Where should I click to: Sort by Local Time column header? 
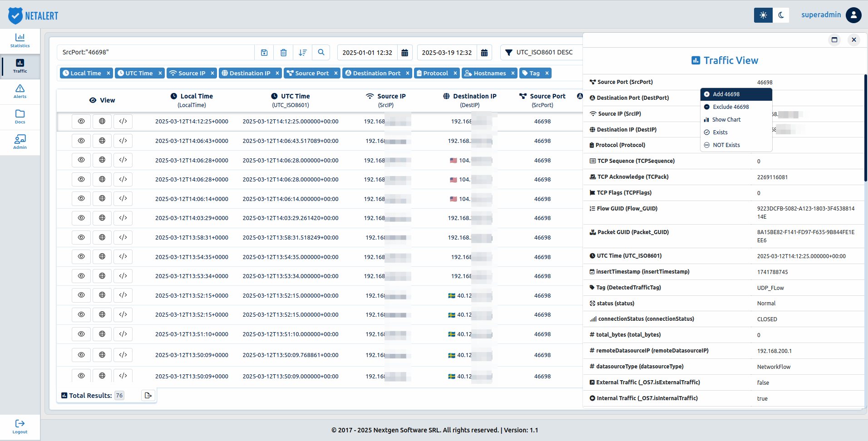point(192,100)
